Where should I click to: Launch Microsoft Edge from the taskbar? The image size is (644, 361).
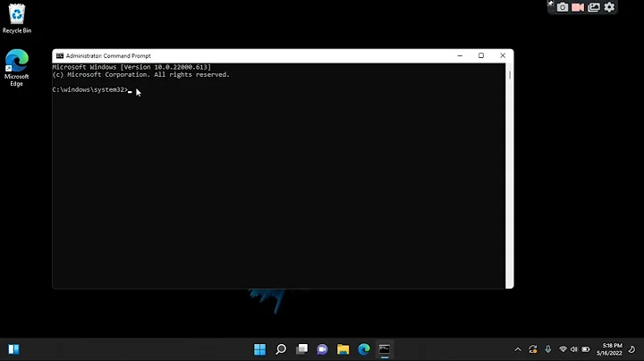point(364,349)
